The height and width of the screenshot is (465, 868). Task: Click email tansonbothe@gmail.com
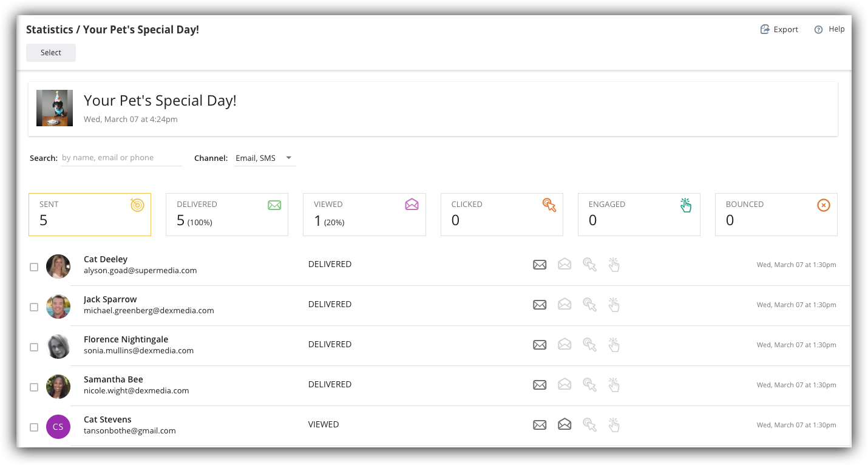(x=130, y=430)
